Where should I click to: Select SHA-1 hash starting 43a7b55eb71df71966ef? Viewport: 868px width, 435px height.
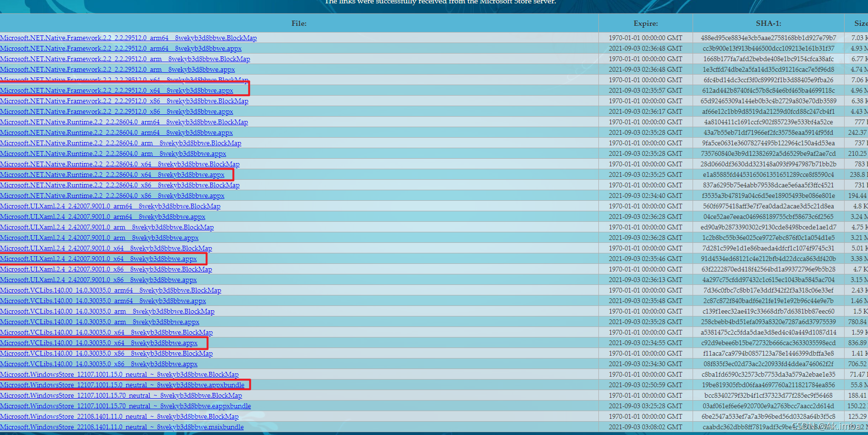tap(769, 132)
